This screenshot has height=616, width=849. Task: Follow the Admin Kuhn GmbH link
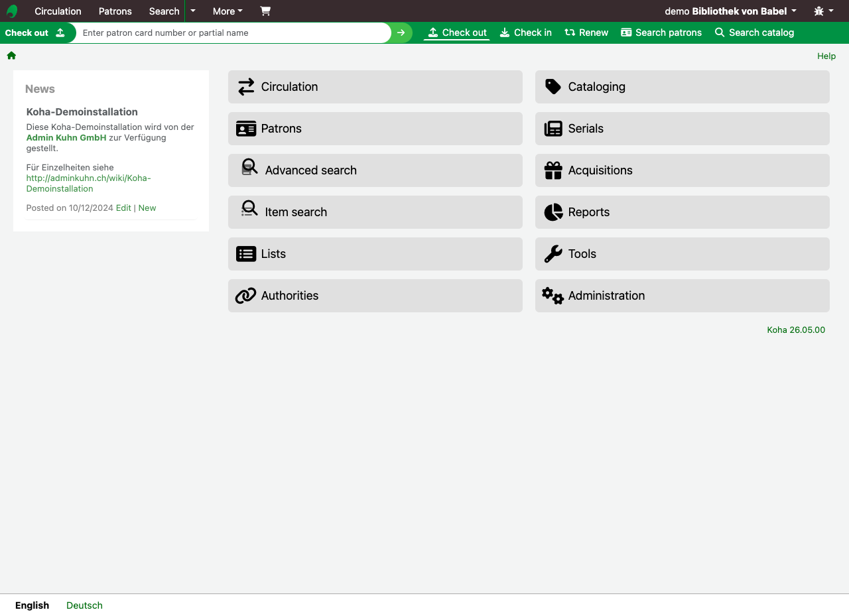(x=66, y=138)
